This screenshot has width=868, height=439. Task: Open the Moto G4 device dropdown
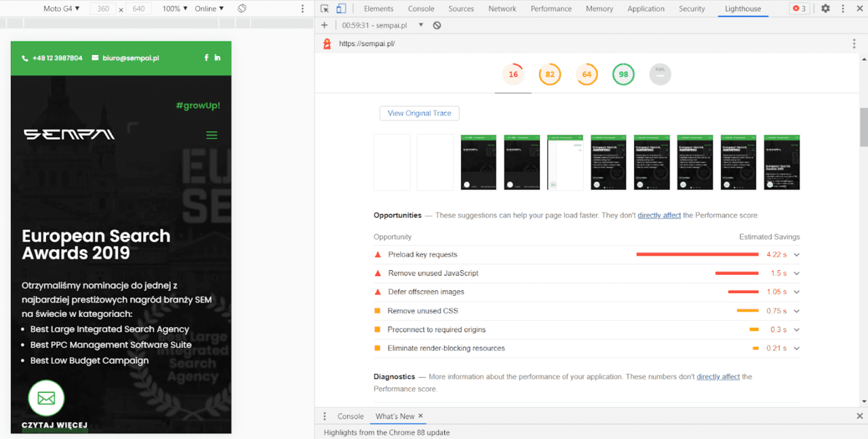[61, 9]
